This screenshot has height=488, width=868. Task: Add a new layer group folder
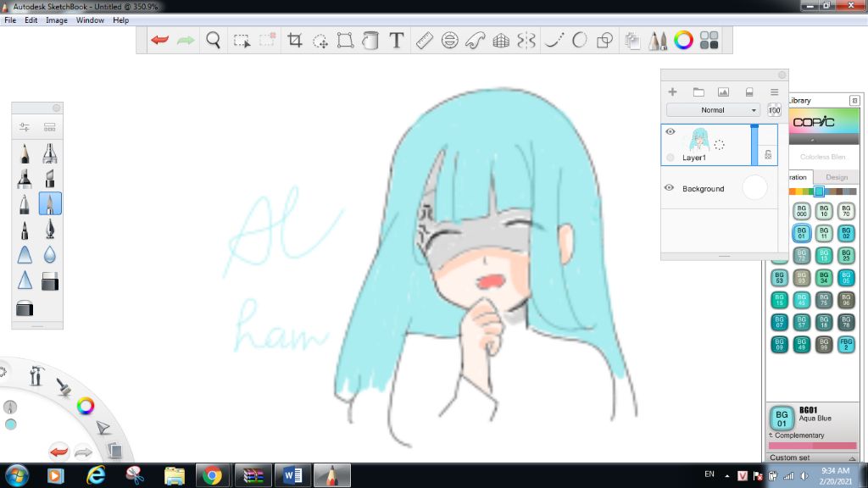tap(698, 91)
